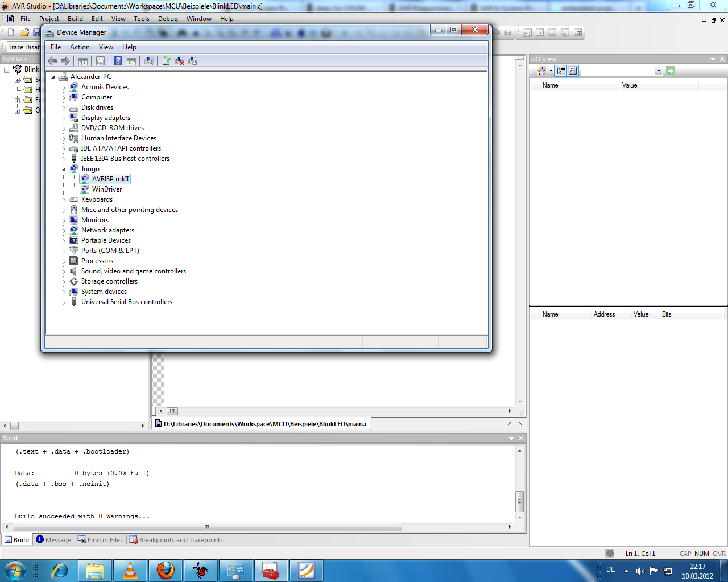Open the AVR Studio Debug menu
Viewport: 728px width, 582px height.
(x=168, y=19)
